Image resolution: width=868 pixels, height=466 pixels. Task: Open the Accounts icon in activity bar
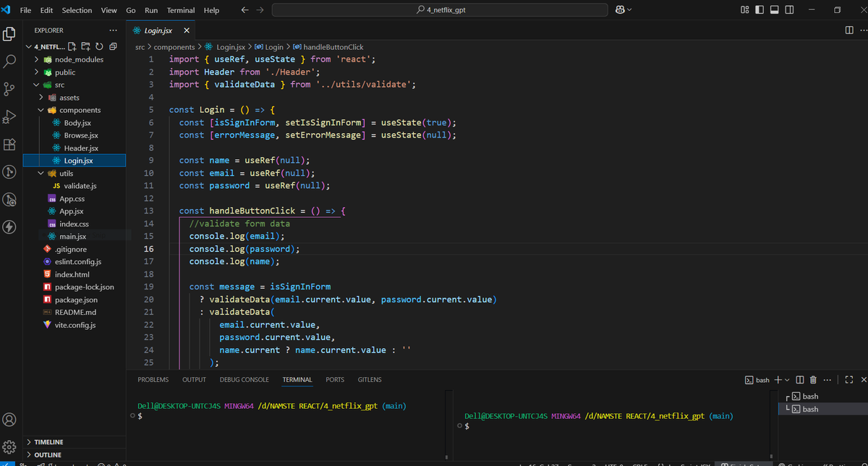click(10, 420)
